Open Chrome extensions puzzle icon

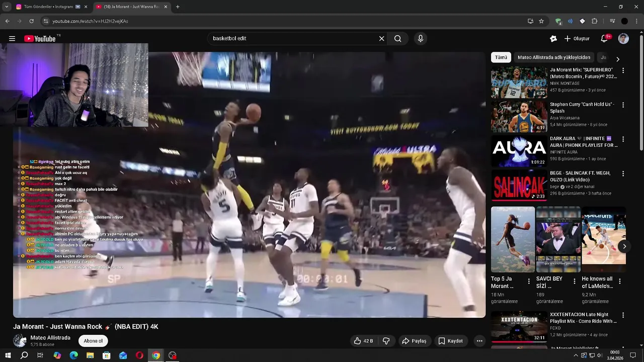point(594,21)
